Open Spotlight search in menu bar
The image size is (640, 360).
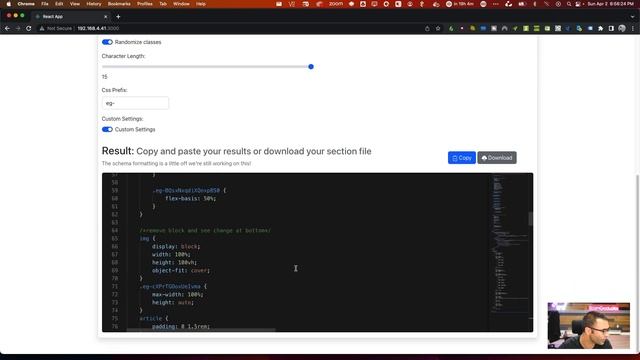(569, 4)
